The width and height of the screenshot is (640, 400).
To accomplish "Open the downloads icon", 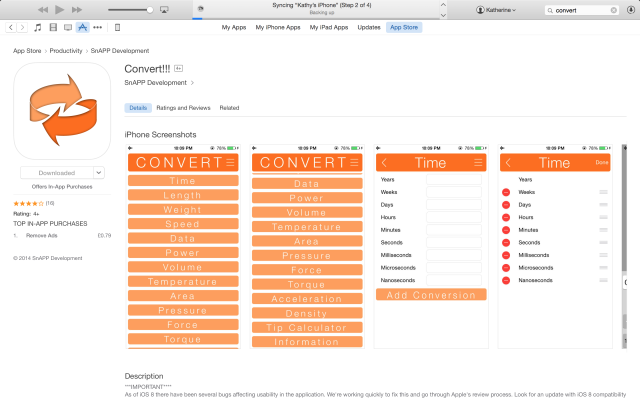I will [x=631, y=10].
